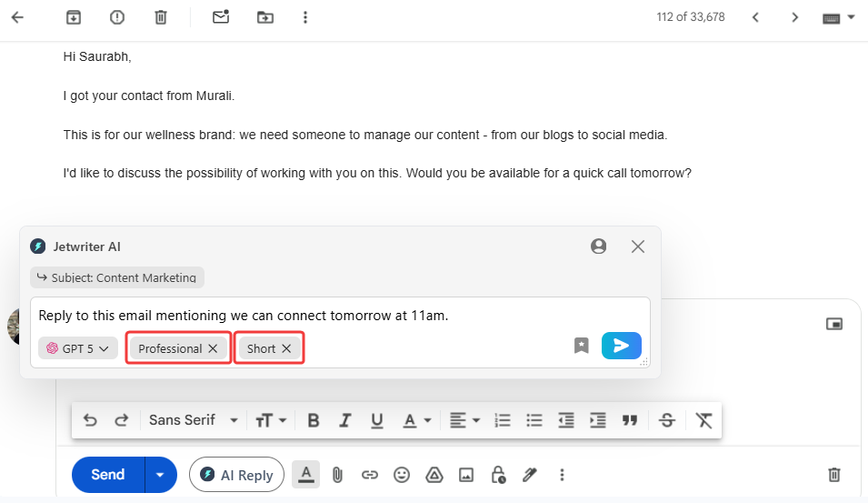Image resolution: width=868 pixels, height=503 pixels.
Task: Open the GPT 5 model dropdown
Action: coord(78,348)
